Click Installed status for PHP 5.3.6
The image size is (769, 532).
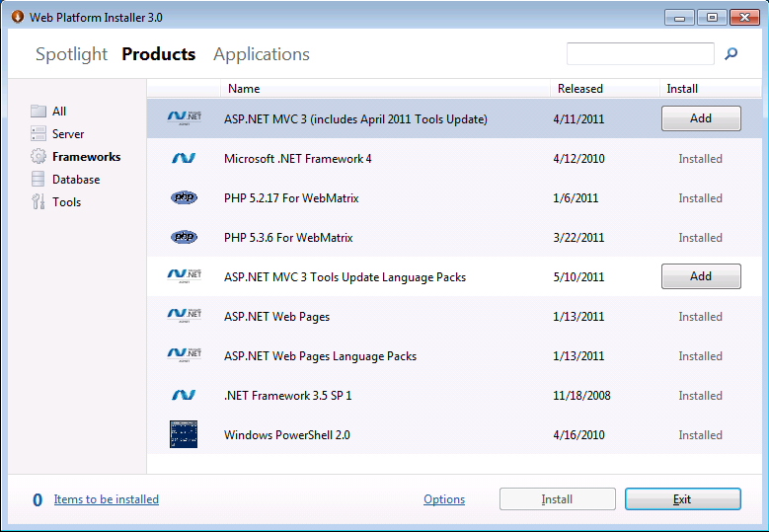[x=700, y=238]
